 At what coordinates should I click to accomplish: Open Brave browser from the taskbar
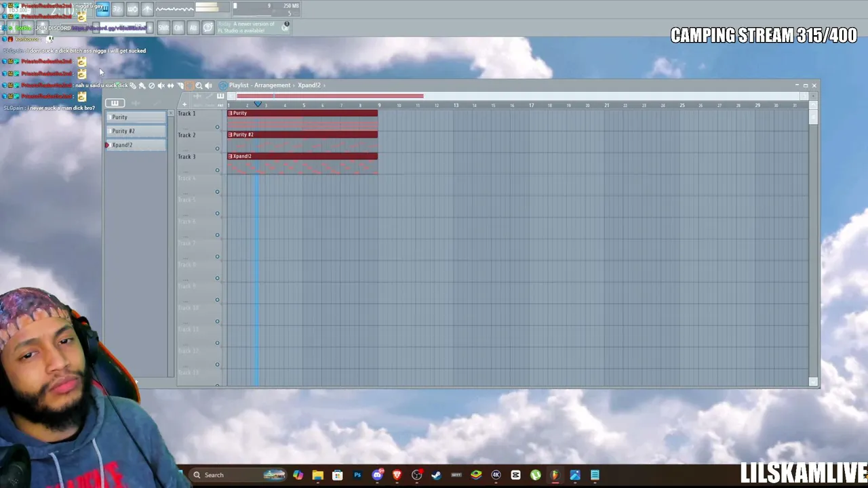[x=397, y=475]
